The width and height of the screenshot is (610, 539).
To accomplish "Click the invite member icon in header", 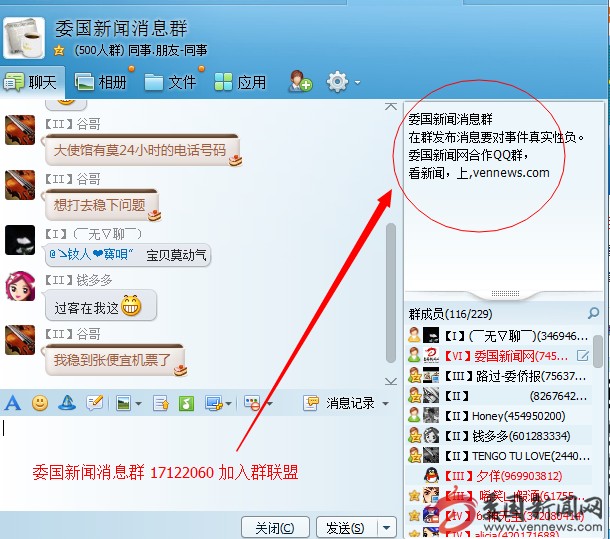I will pos(300,81).
